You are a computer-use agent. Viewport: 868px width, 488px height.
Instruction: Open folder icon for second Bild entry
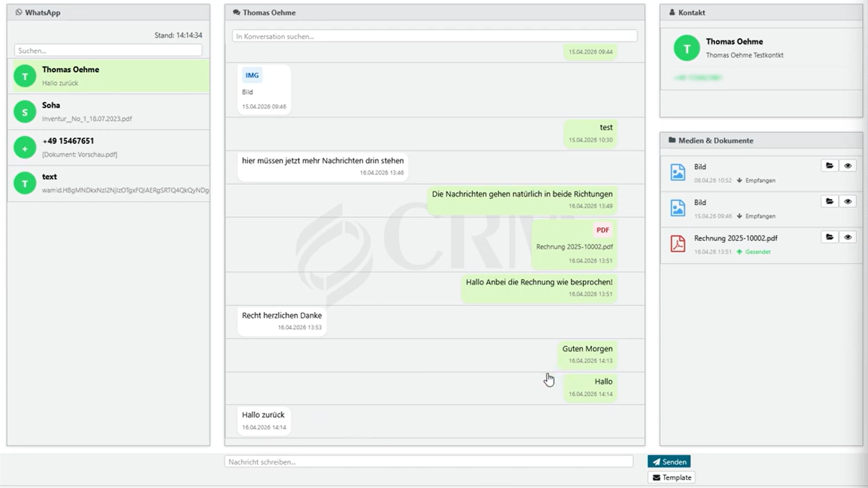829,201
